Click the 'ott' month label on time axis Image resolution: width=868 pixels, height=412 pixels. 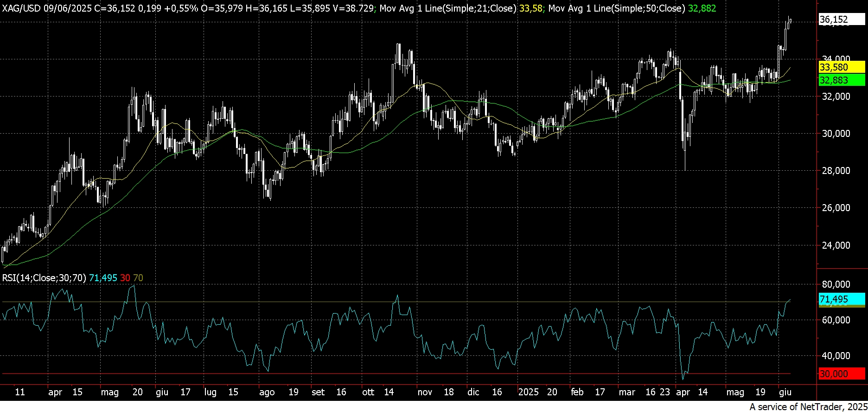tap(368, 393)
